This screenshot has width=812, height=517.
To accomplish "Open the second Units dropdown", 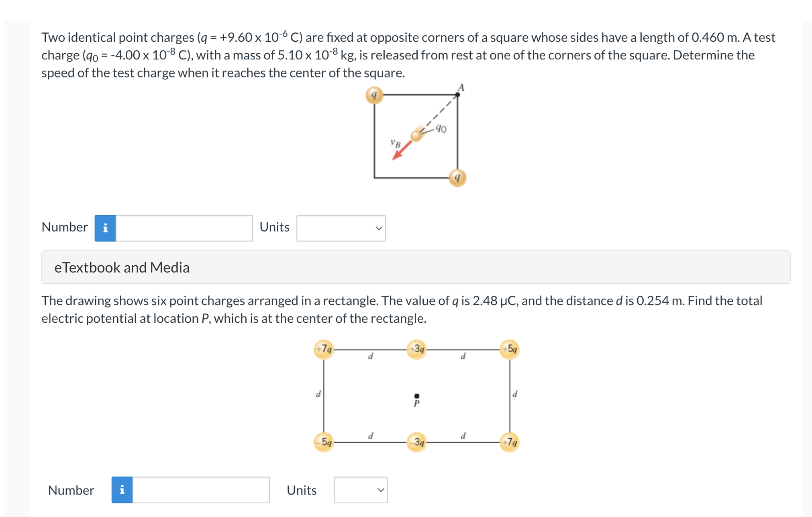I will pyautogui.click(x=360, y=490).
